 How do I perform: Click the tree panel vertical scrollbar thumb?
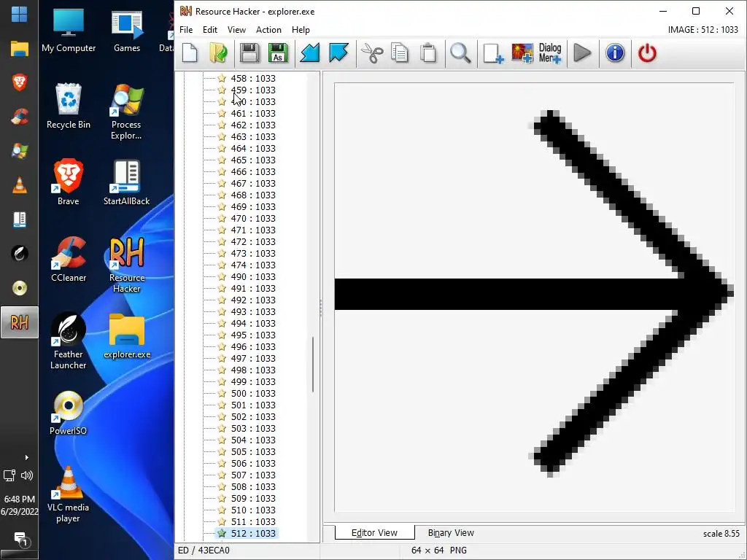tap(313, 365)
